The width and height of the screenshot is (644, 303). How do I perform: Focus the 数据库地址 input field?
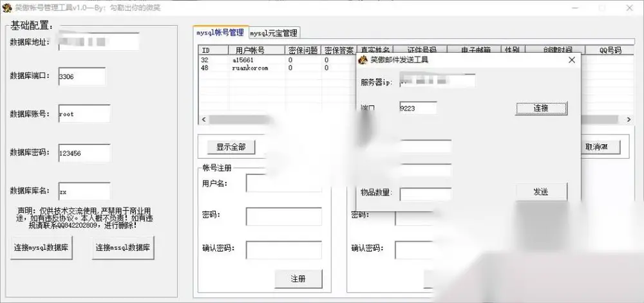[x=99, y=42]
